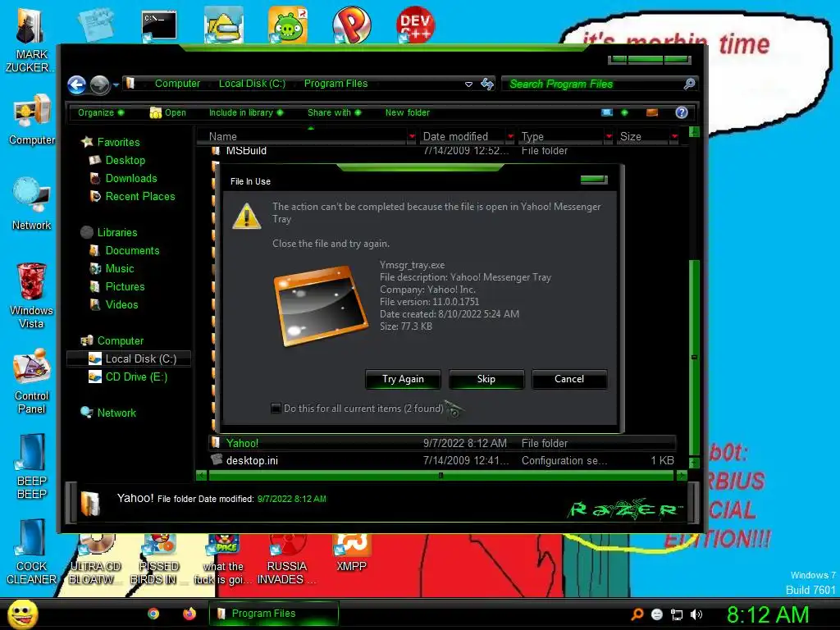Toggle the preview pane icon
The image size is (840, 630).
652,112
